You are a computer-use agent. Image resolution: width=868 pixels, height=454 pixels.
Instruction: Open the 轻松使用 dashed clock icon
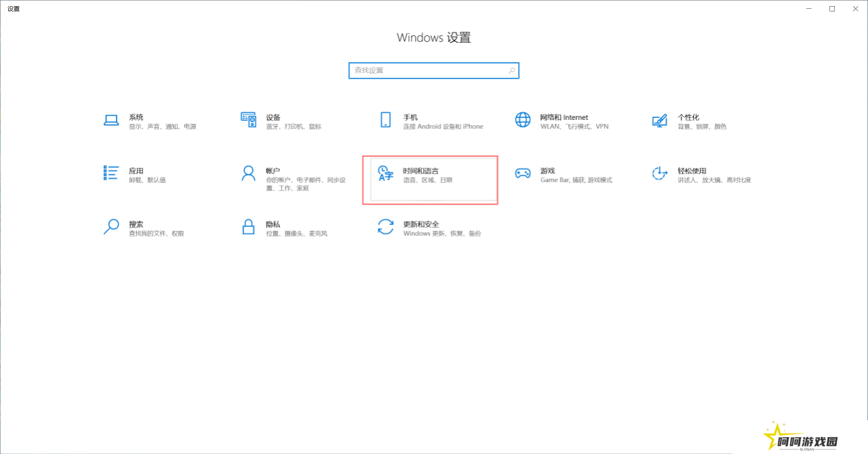click(660, 173)
